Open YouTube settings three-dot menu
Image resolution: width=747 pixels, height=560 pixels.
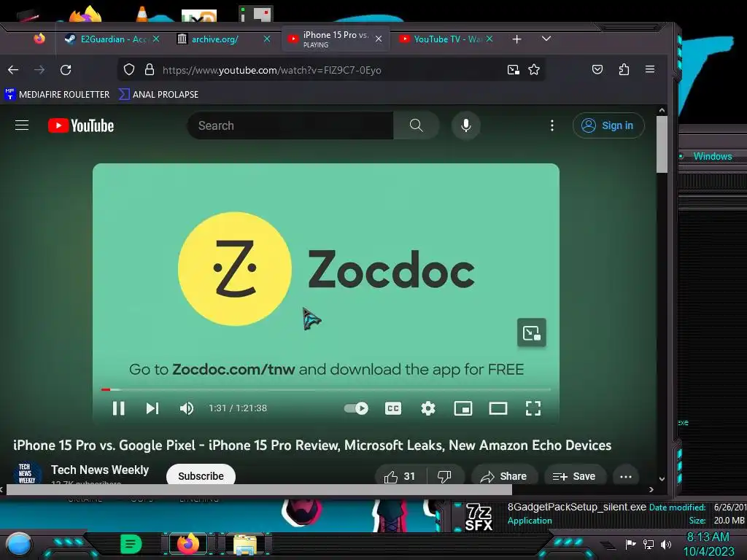(x=552, y=125)
